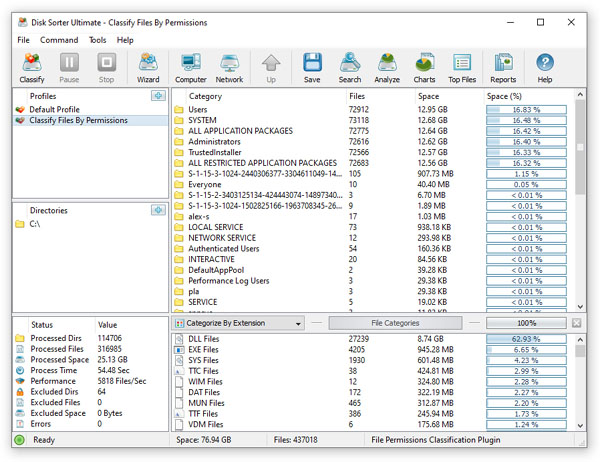This screenshot has height=462, width=600.
Task: Add a directory with plus icon
Action: pos(158,210)
